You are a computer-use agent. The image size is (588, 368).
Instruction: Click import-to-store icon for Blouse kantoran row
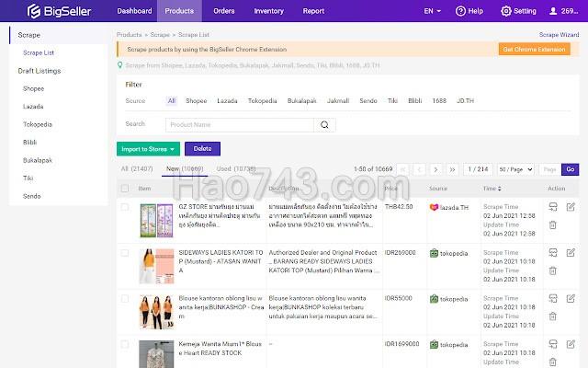(553, 298)
